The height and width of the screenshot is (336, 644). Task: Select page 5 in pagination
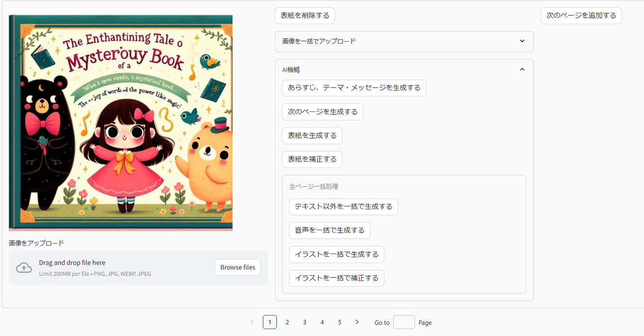point(339,322)
